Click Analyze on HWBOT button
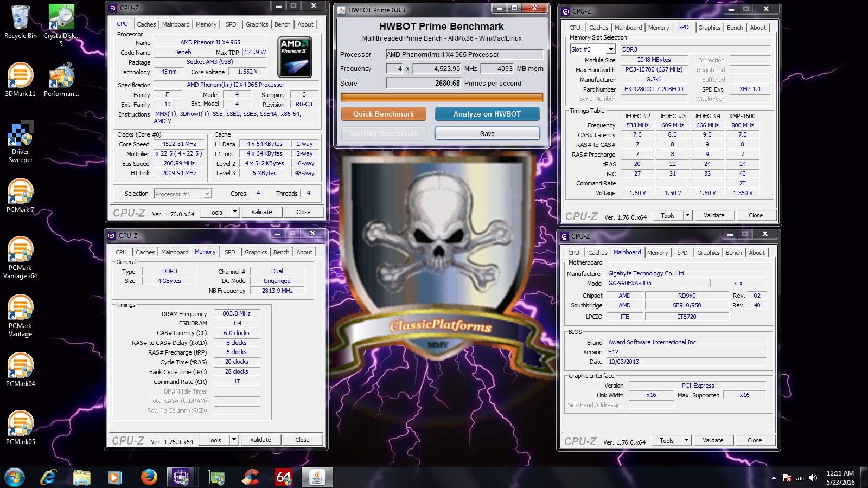The width and height of the screenshot is (868, 488). [x=487, y=114]
